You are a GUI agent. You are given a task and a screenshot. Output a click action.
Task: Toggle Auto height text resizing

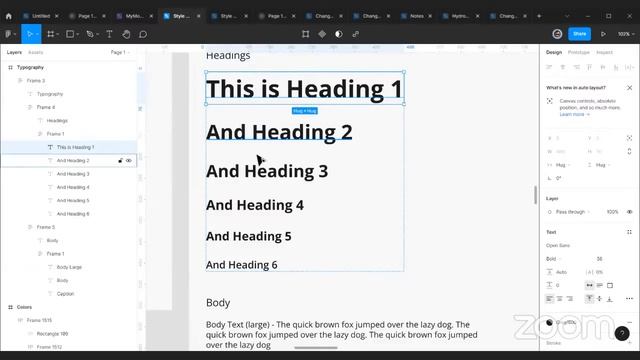click(600, 285)
